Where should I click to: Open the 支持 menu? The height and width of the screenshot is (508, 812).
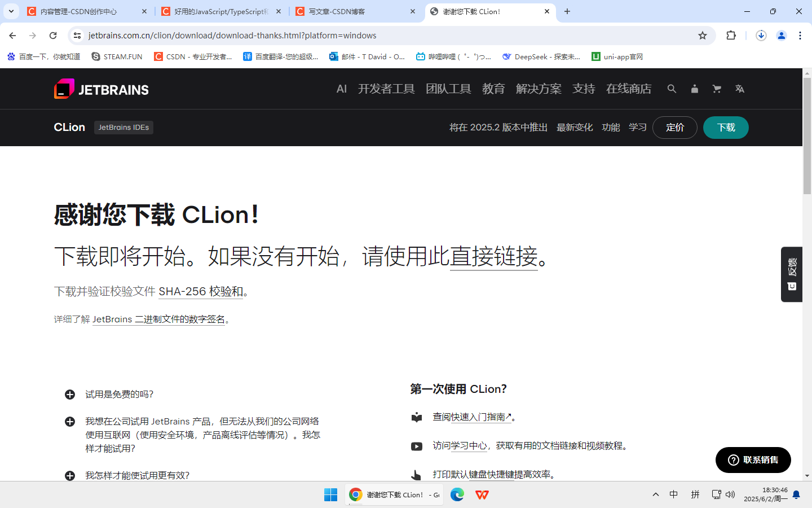coord(584,89)
